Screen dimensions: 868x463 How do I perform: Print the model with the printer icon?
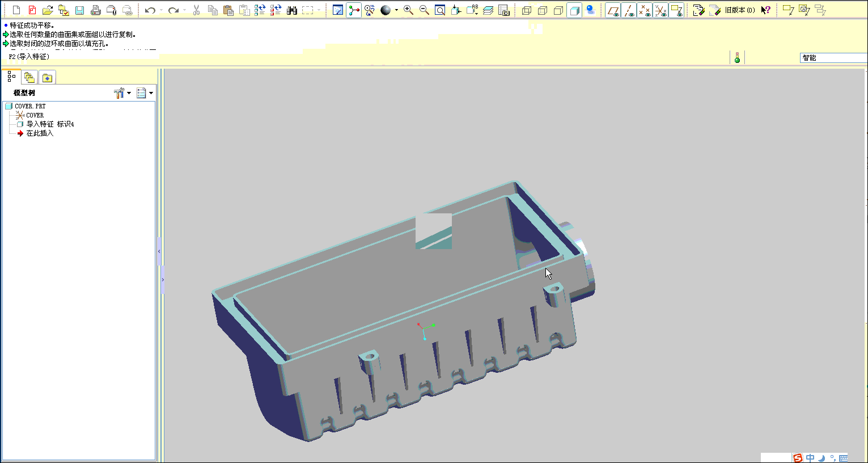(95, 10)
